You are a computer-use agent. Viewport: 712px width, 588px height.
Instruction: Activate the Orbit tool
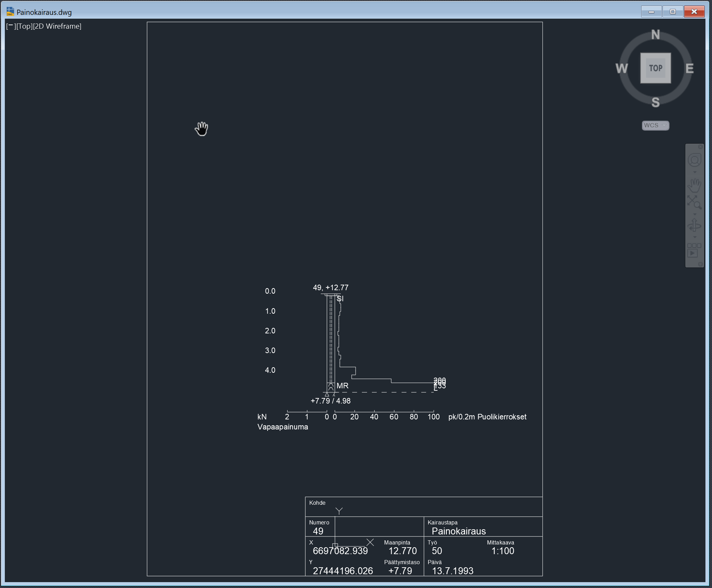(694, 225)
